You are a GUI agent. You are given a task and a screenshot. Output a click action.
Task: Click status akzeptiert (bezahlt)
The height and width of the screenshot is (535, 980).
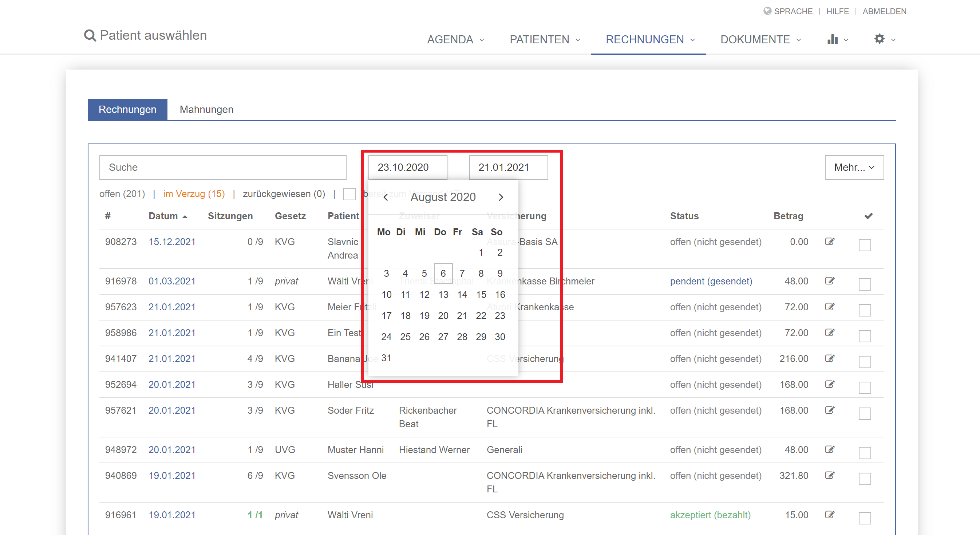pyautogui.click(x=710, y=515)
